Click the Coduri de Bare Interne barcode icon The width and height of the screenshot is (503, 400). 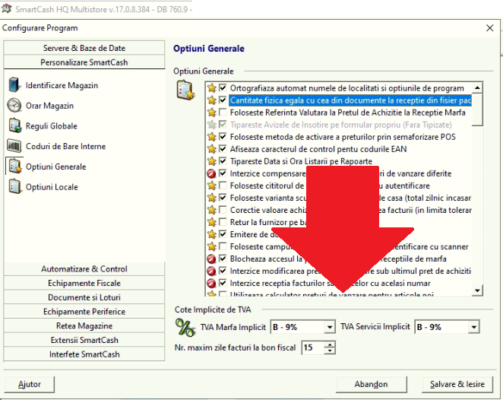14,146
